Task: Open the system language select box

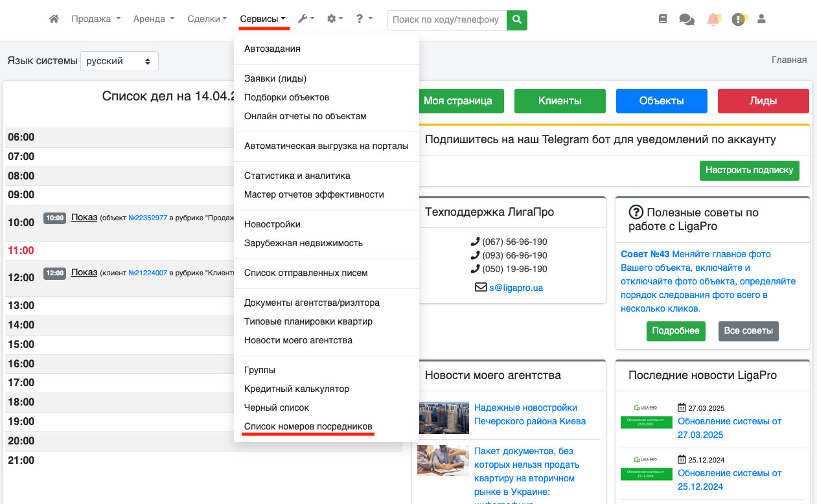Action: (119, 61)
